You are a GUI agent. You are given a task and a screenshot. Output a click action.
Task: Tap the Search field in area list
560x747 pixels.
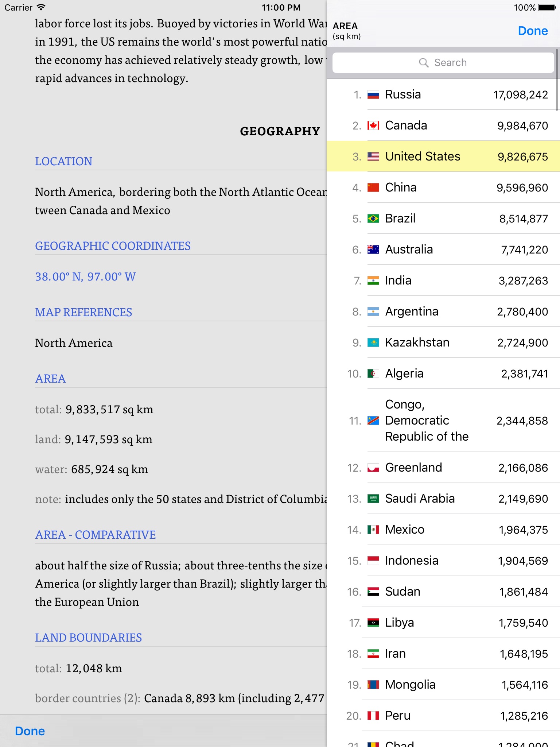[443, 63]
